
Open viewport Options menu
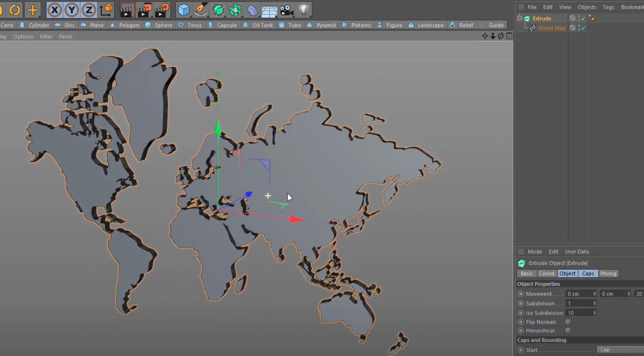tap(23, 36)
